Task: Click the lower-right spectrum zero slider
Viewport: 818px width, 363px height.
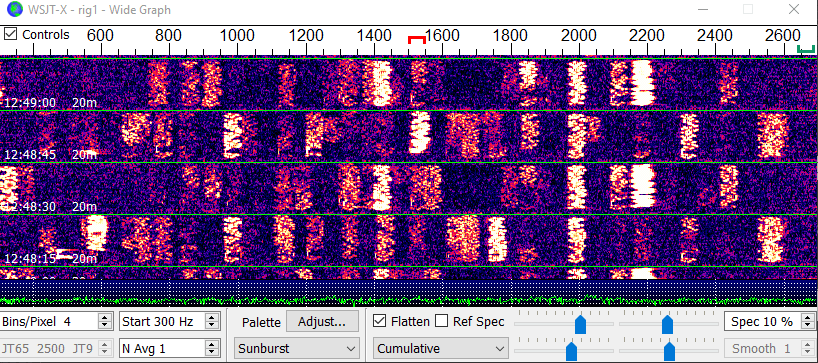Action: coord(669,351)
